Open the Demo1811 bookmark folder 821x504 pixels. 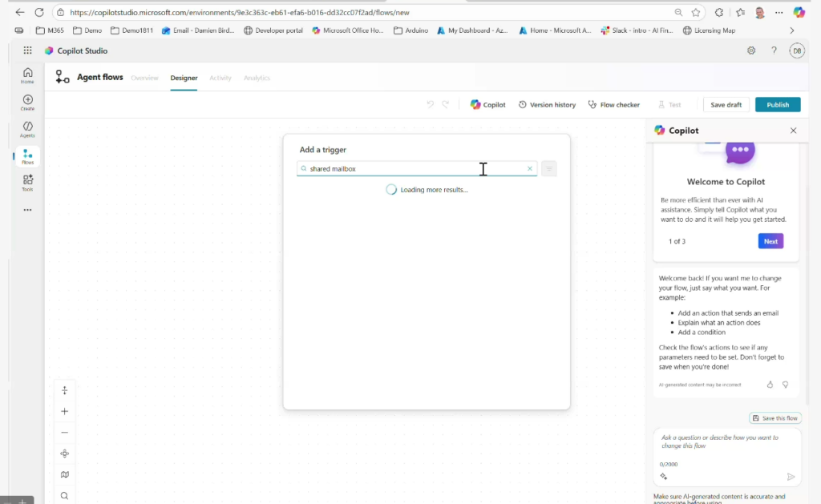pos(132,30)
